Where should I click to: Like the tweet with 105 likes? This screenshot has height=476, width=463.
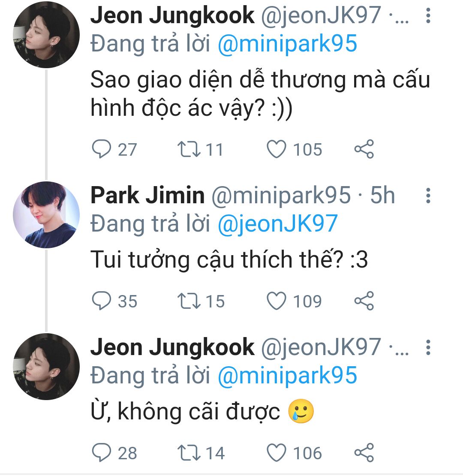click(277, 149)
